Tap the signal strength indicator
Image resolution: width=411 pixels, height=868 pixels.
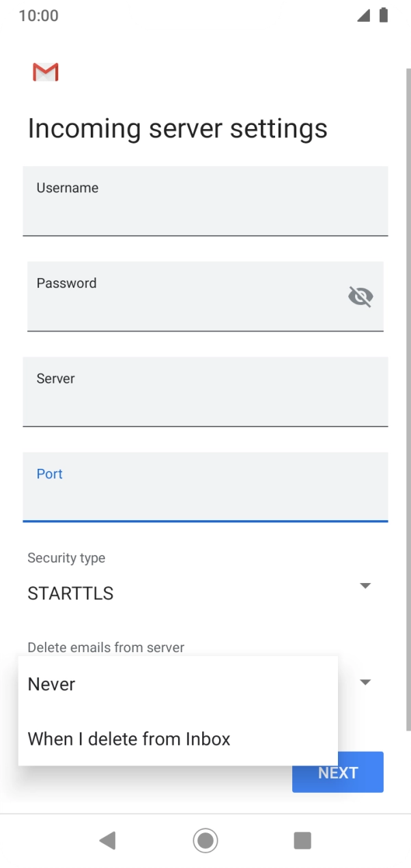(x=363, y=15)
